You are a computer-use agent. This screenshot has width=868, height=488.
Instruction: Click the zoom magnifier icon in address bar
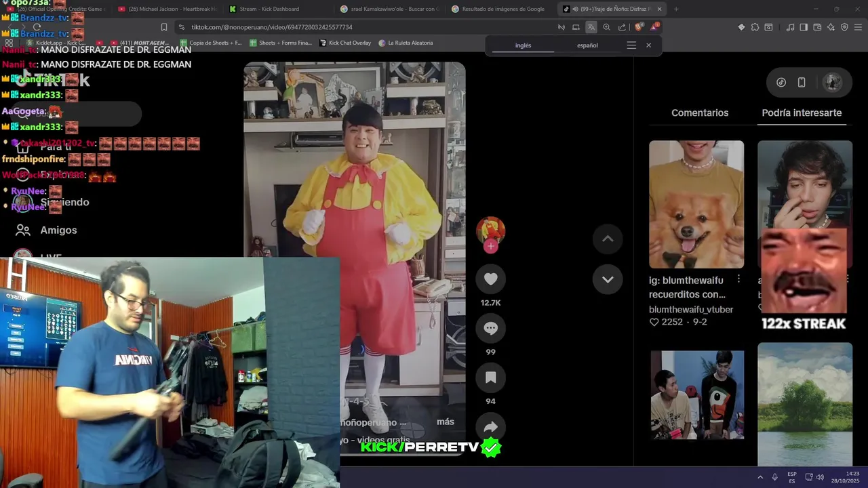click(606, 27)
